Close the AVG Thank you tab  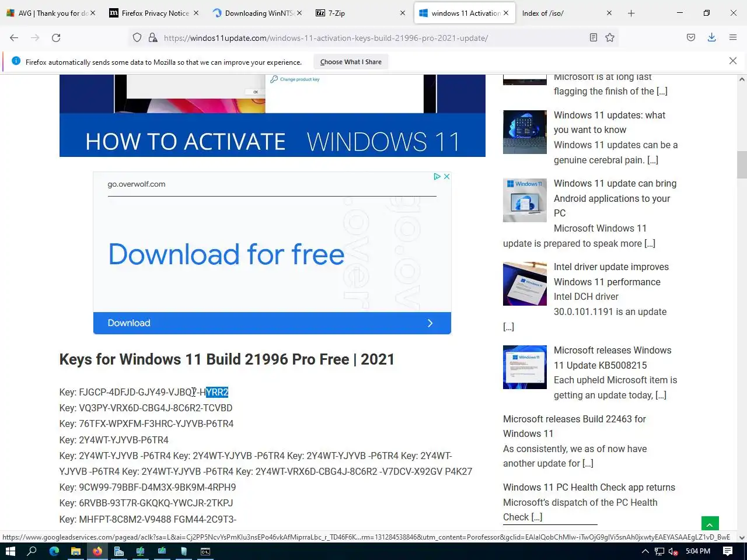click(x=93, y=13)
